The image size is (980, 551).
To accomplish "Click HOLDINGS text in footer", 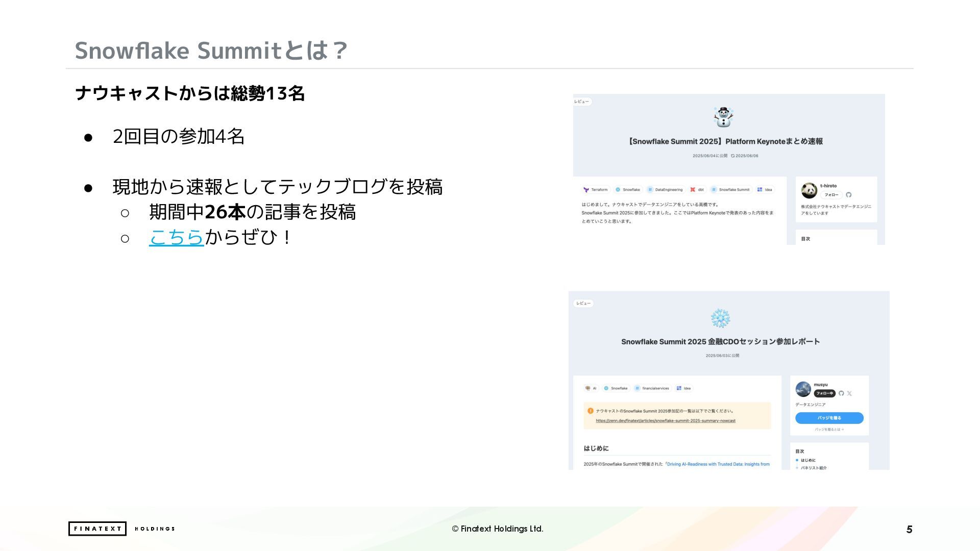I will click(155, 529).
